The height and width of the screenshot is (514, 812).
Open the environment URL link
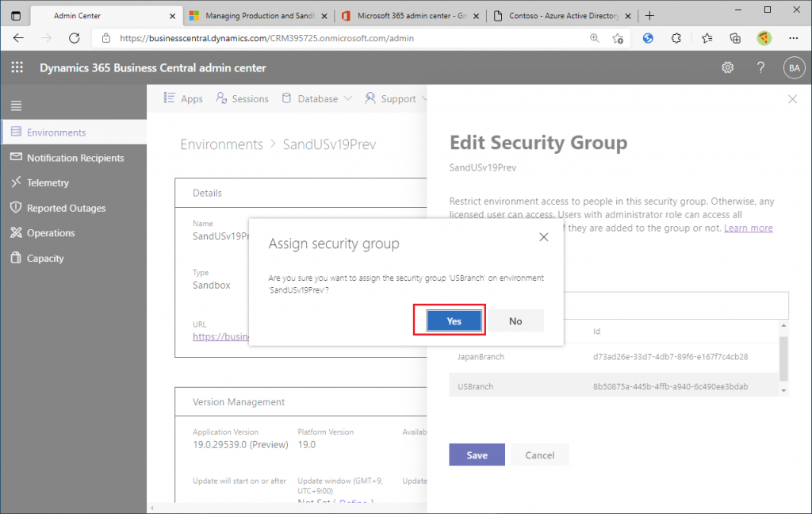click(220, 337)
